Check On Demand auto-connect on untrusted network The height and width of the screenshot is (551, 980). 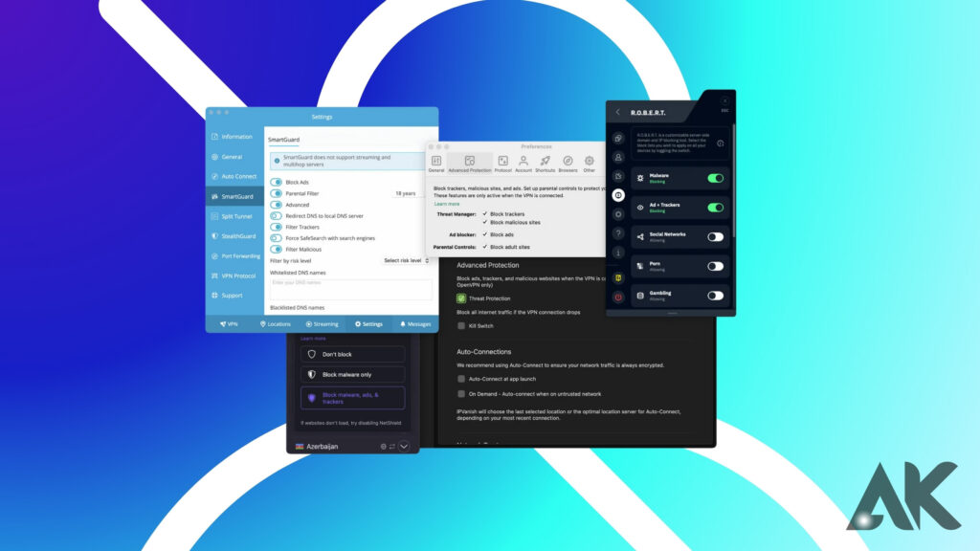pyautogui.click(x=461, y=394)
